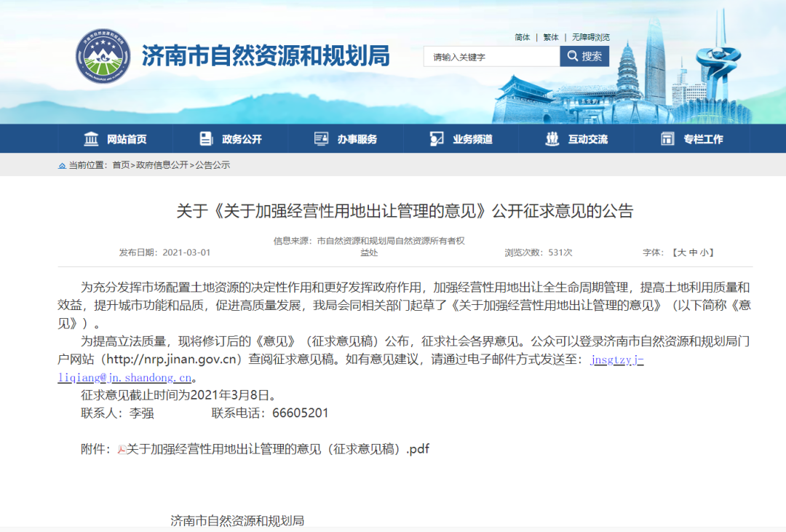Click the home icon in breadcrumb

tap(62, 165)
